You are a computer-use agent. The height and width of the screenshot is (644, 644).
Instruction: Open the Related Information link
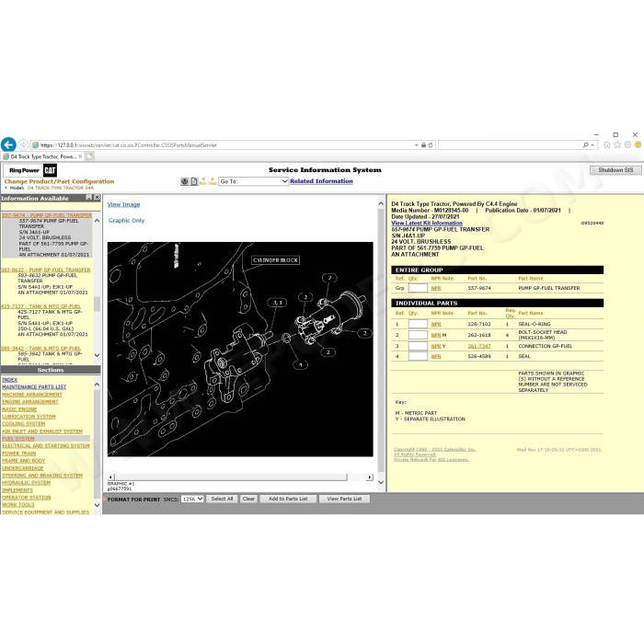pos(321,181)
